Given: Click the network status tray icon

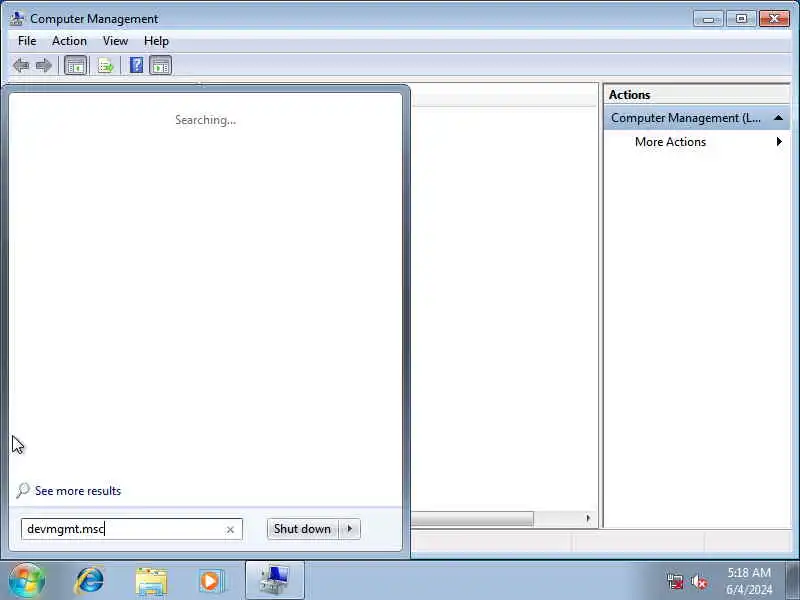Looking at the screenshot, I should coord(674,581).
